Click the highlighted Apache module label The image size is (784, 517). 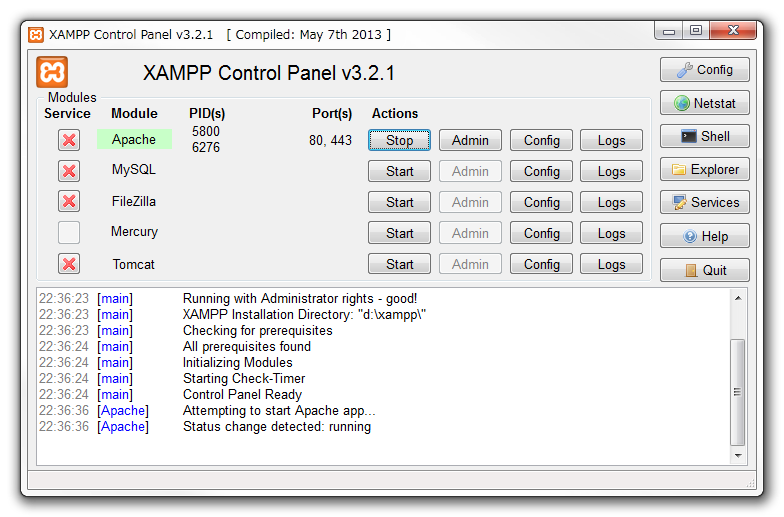click(134, 139)
